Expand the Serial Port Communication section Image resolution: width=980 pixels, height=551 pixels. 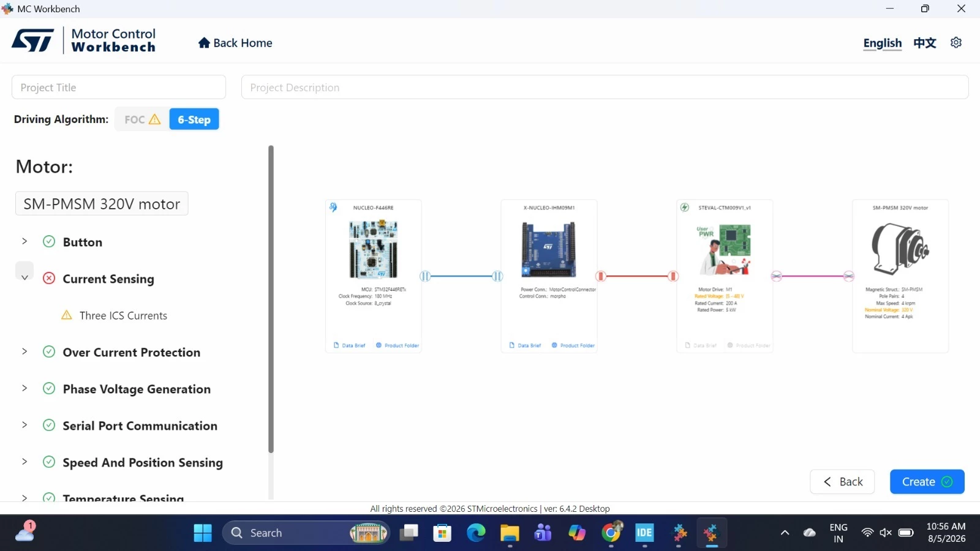pos(24,425)
